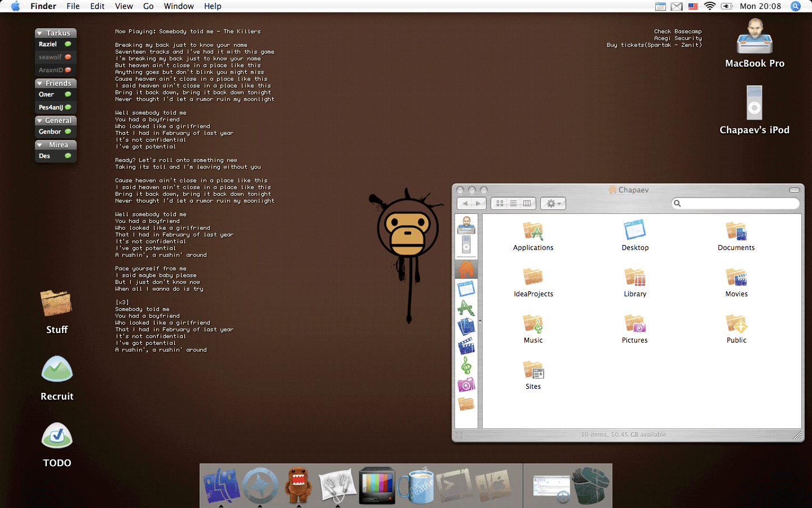Image resolution: width=812 pixels, height=508 pixels.
Task: Select the Movies folder in the file pane
Action: [x=736, y=282]
